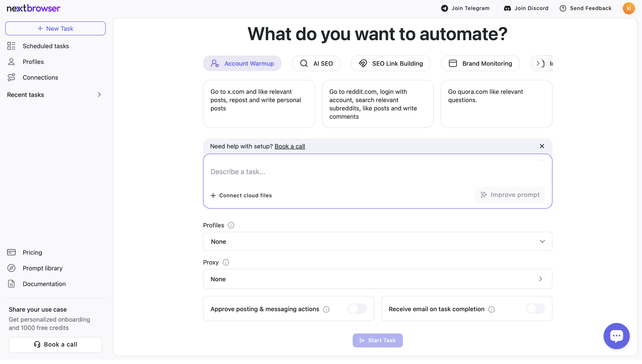This screenshot has width=642, height=364.
Task: Select the Account Warmup tab
Action: pyautogui.click(x=242, y=64)
